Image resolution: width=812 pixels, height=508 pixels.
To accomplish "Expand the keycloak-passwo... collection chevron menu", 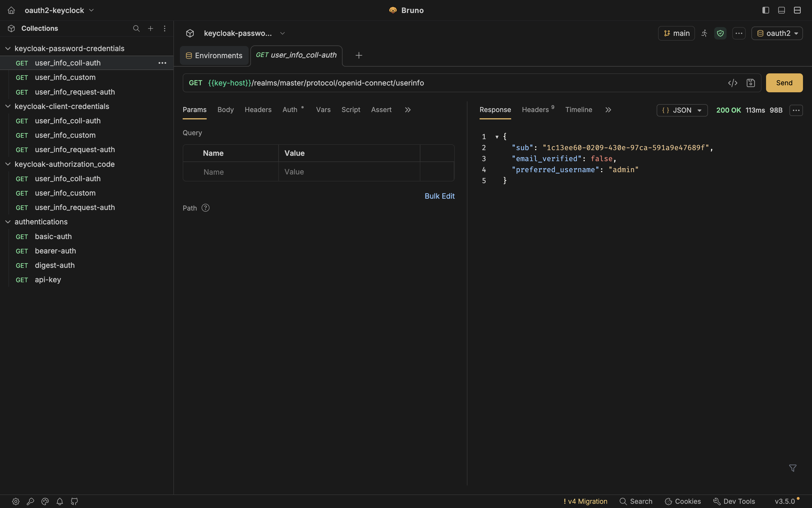I will (x=282, y=33).
